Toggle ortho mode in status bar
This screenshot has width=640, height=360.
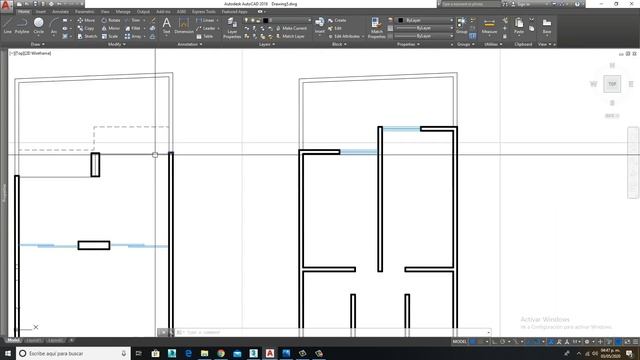click(495, 342)
